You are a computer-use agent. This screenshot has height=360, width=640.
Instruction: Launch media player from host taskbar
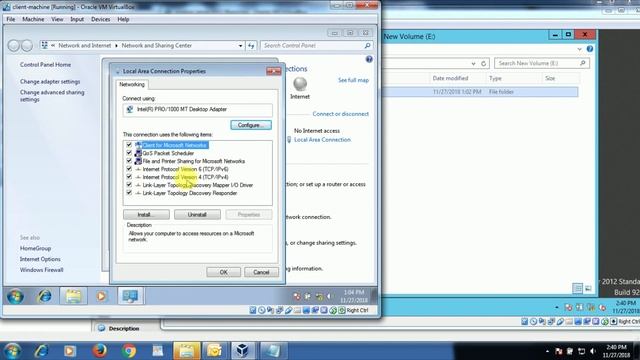pos(69,351)
